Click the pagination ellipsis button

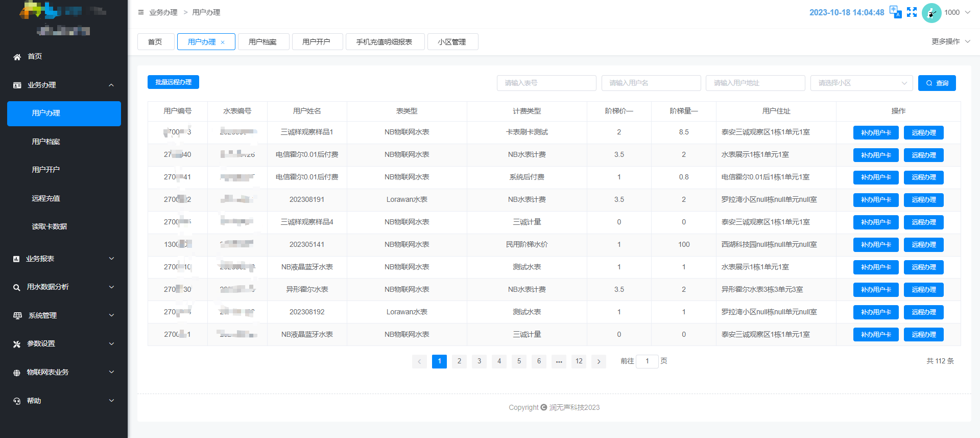coord(559,361)
